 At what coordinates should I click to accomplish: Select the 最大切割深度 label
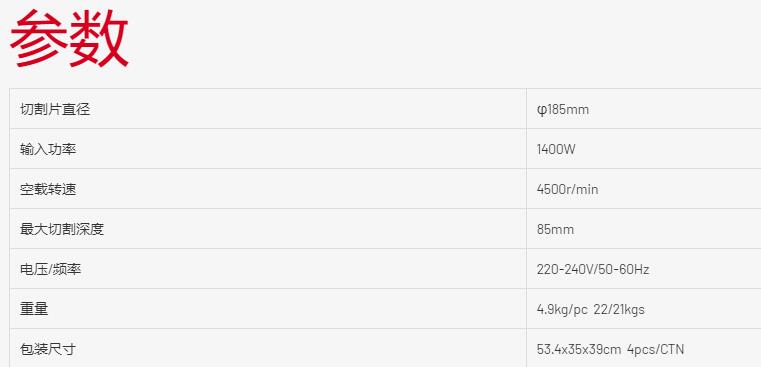coord(62,229)
